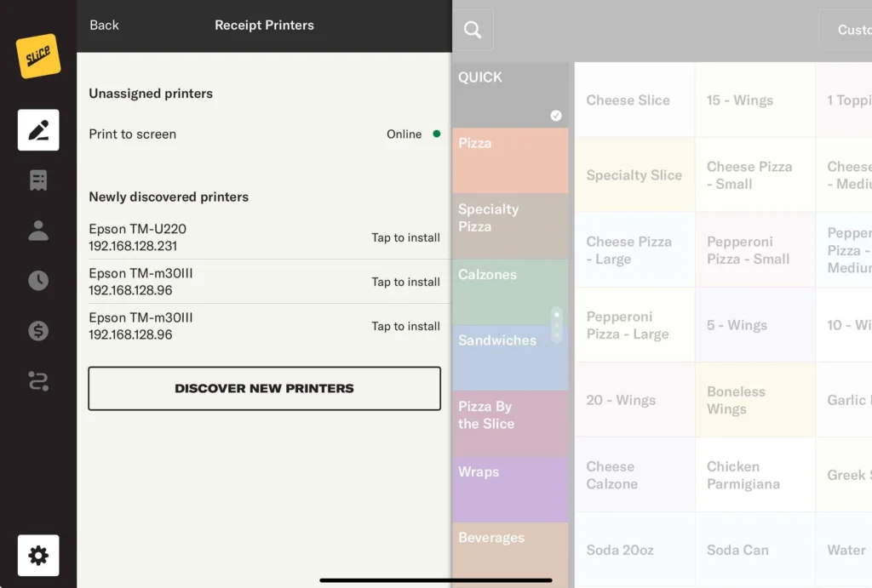Install the Epson TM-U220 printer
The image size is (872, 588).
tap(405, 237)
